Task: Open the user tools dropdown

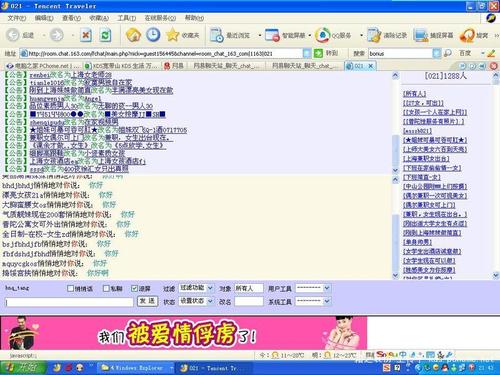Action: coord(313,288)
